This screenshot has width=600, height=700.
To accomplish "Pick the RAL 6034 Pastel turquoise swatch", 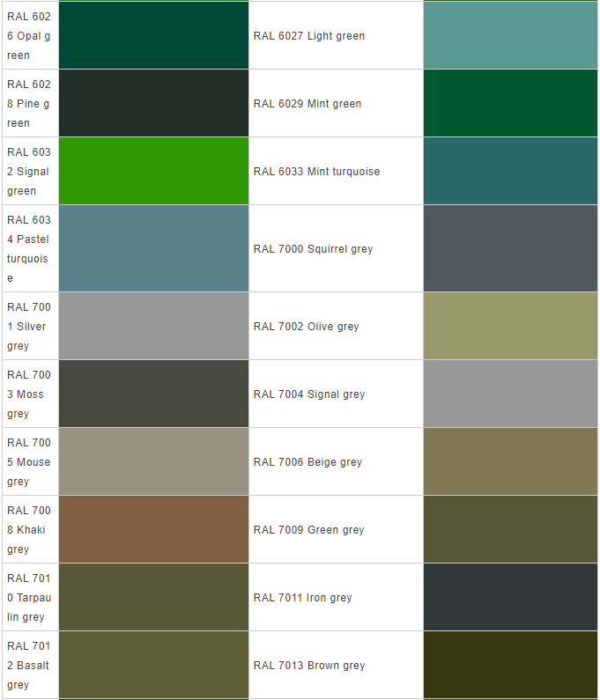I will pos(153,248).
